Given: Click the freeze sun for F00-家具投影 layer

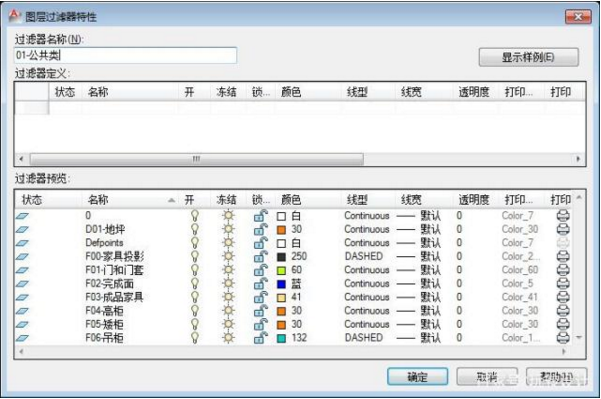Looking at the screenshot, I should [x=228, y=256].
